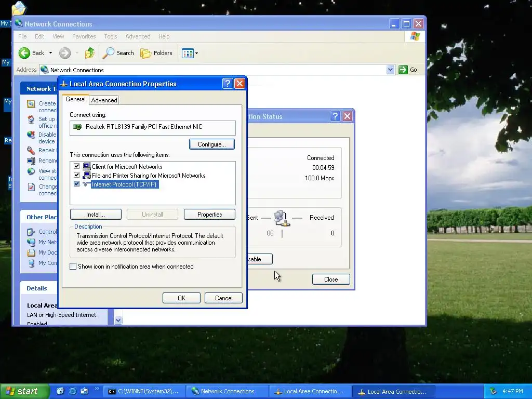The height and width of the screenshot is (399, 532).
Task: Select File and Printer Sharing item icon
Action: pos(87,175)
